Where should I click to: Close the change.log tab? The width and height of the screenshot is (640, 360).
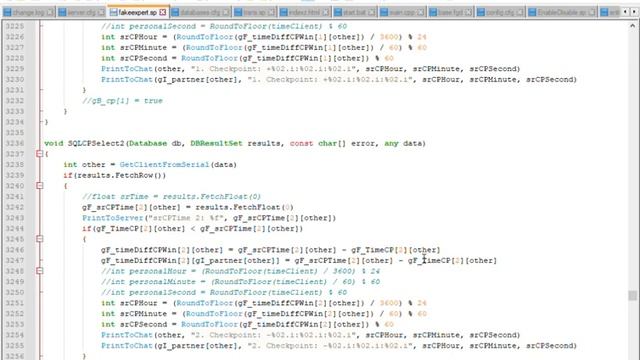click(x=50, y=12)
